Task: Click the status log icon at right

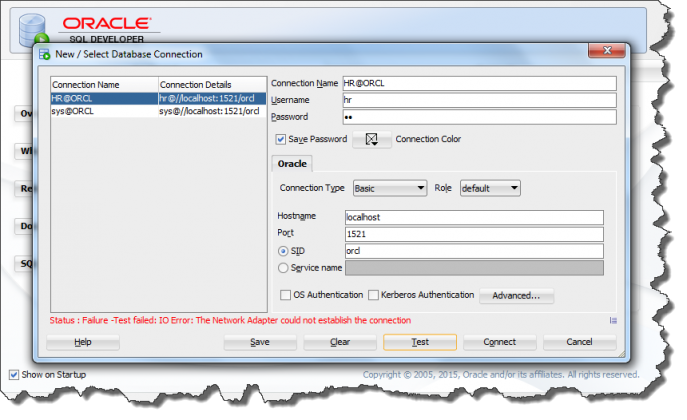Action: pos(613,320)
